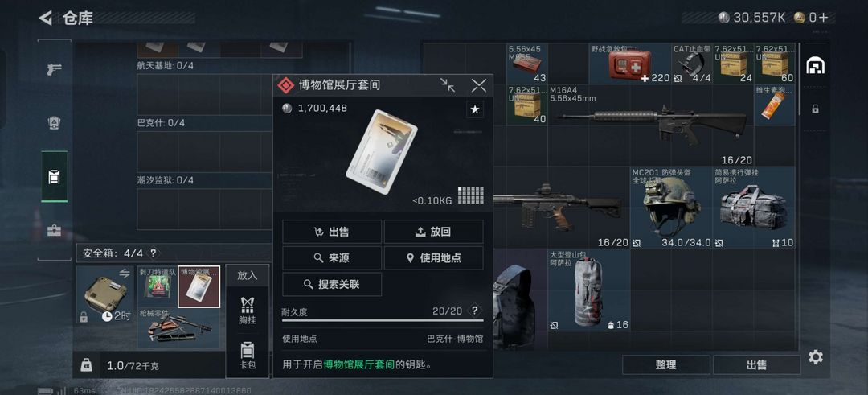Screen dimensions: 868x395
Task: Select 胸挂 chest rig slot option
Action: (x=248, y=311)
